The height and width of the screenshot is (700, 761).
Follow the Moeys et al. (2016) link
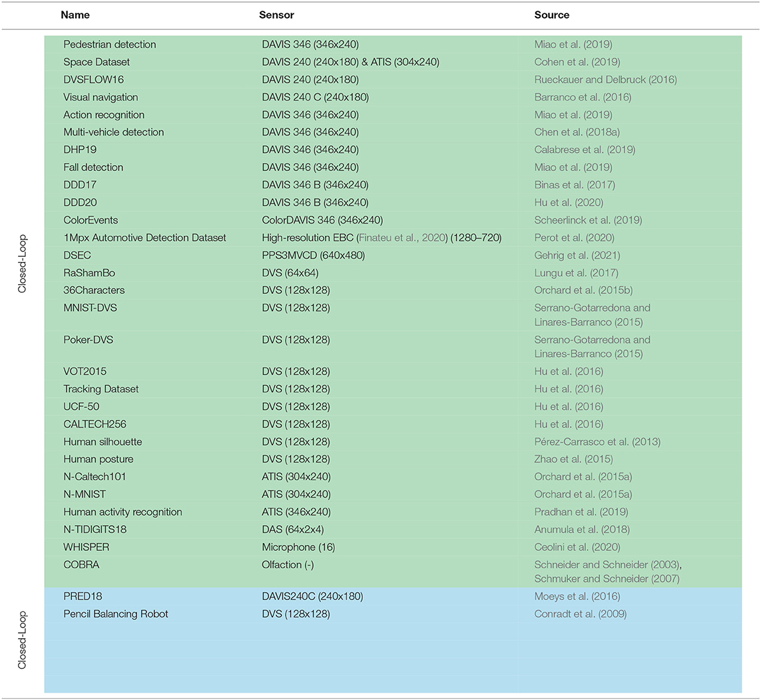(577, 596)
